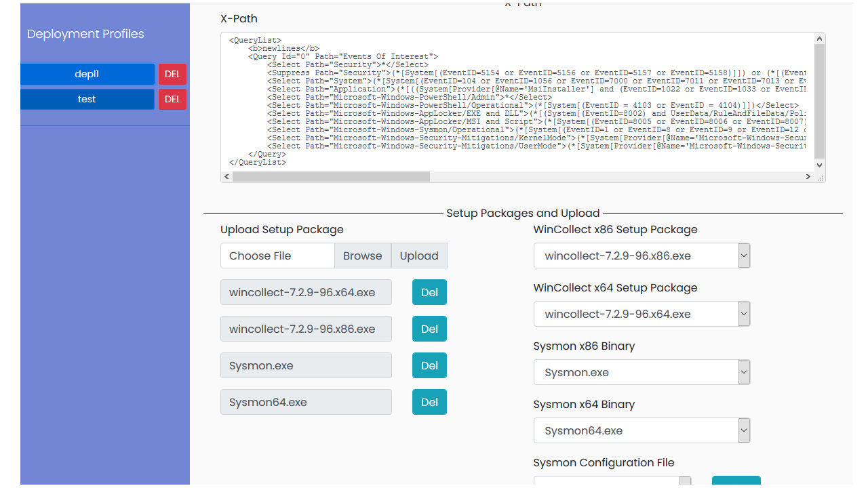Select the depl1 deployment profile
Screen dimensions: 868x488
pyautogui.click(x=87, y=75)
